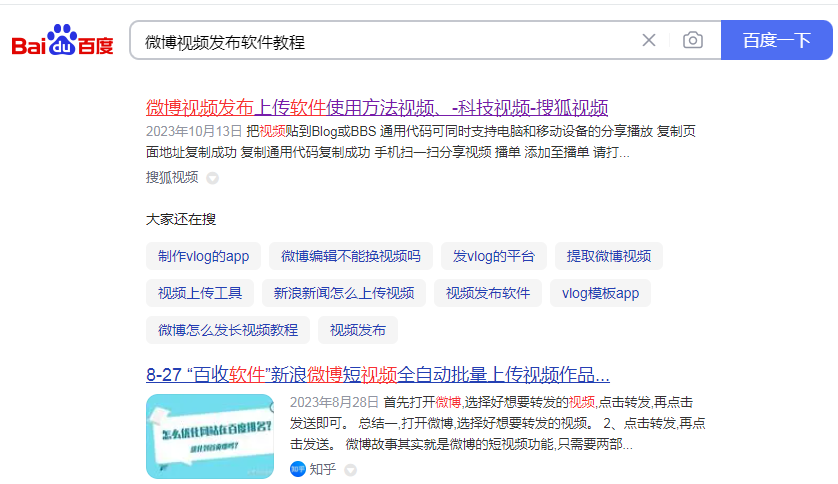Click the date 2023年8月28日
The width and height of the screenshot is (838, 484).
[x=335, y=402]
